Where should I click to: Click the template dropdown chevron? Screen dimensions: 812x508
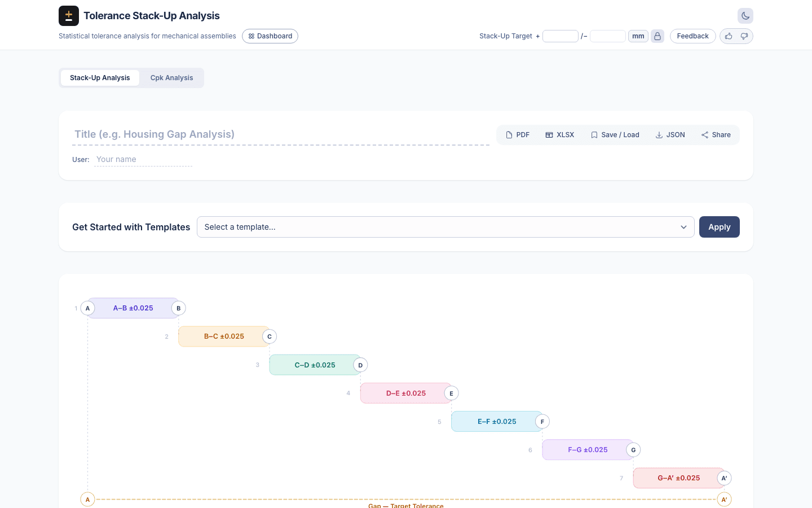[683, 226]
